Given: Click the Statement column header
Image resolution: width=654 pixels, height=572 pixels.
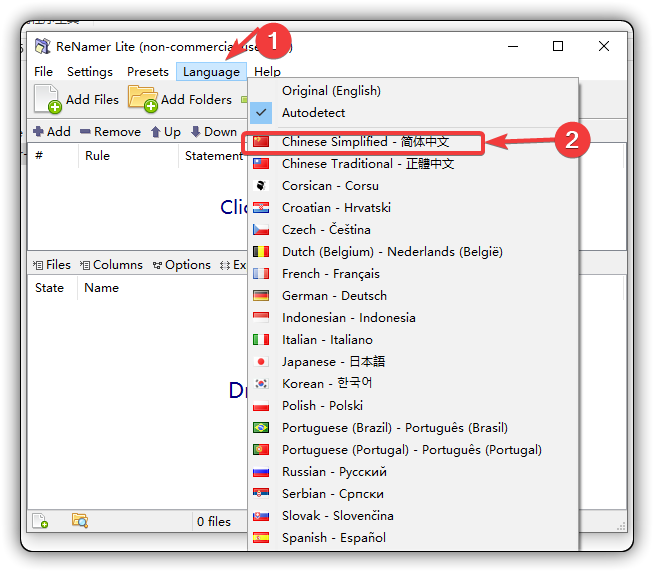Looking at the screenshot, I should pyautogui.click(x=214, y=156).
